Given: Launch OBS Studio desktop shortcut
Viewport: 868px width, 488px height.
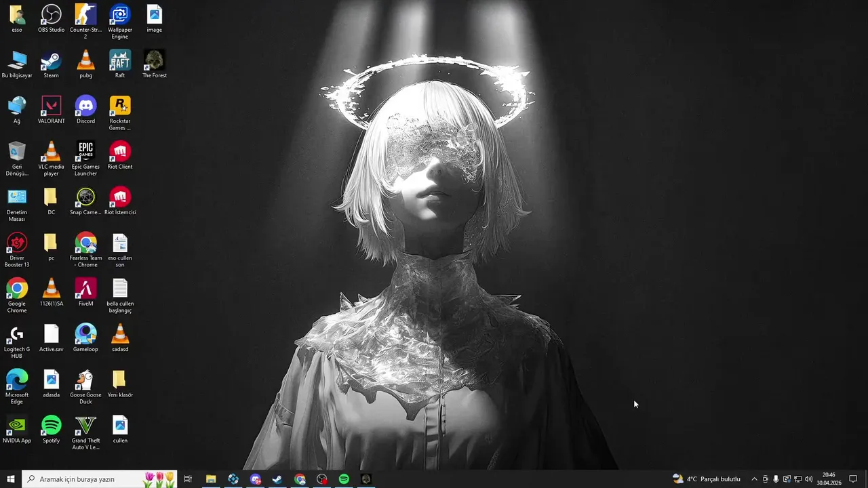Looking at the screenshot, I should pos(52,18).
